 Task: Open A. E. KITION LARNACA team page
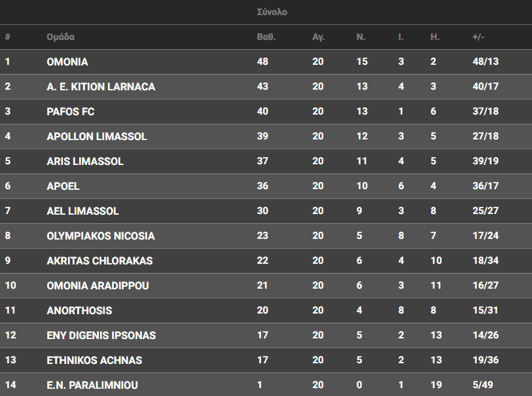101,86
